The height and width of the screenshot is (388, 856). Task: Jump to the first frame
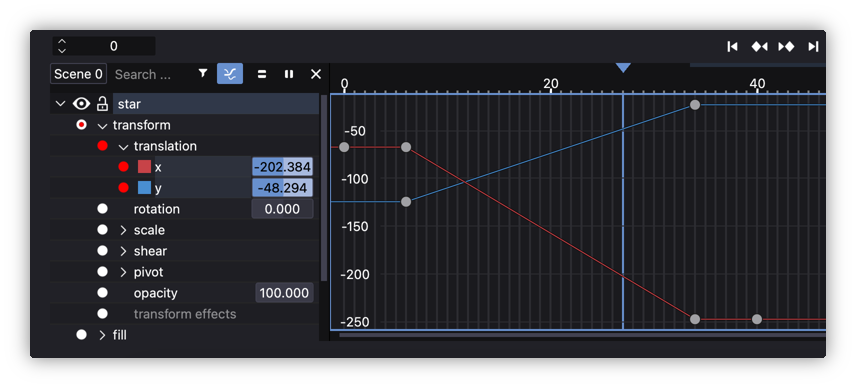733,46
